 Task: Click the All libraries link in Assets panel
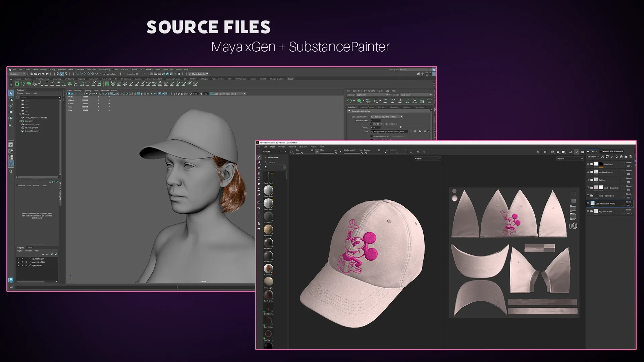click(273, 157)
